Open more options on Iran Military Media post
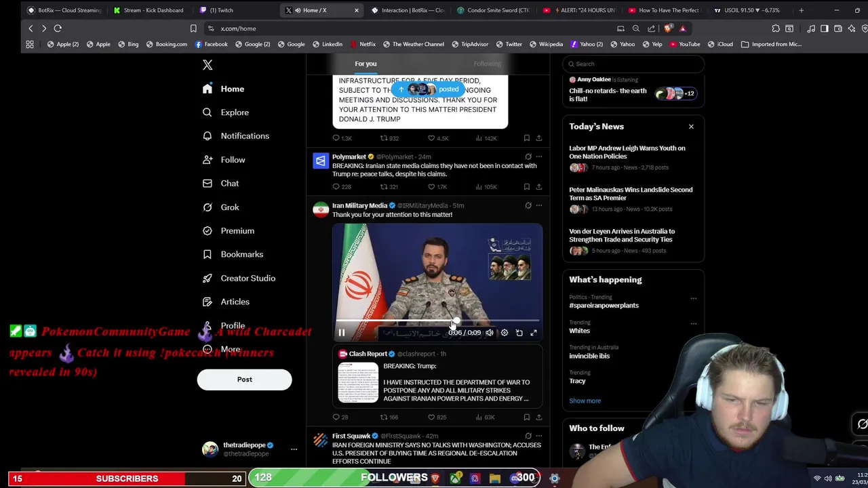 539,205
